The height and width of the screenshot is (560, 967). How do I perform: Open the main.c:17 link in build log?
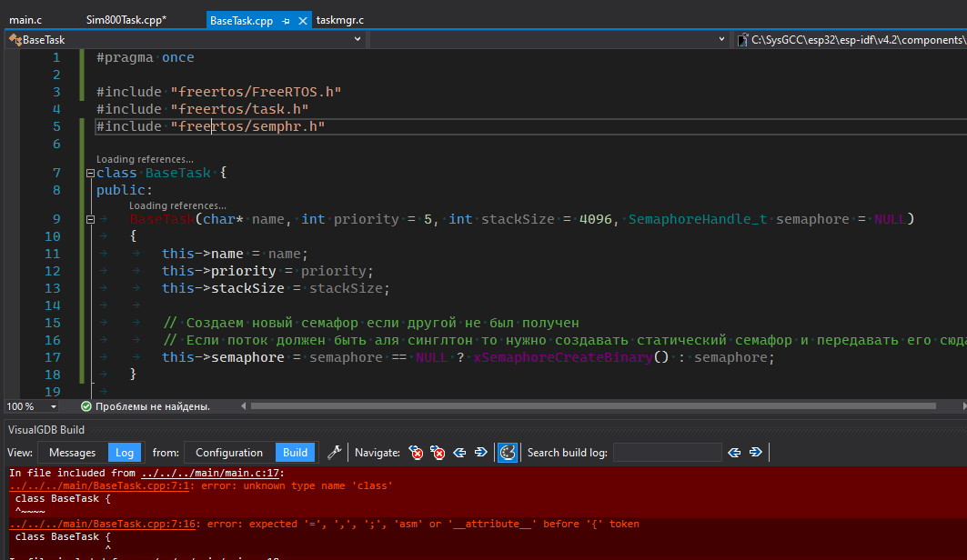click(x=213, y=474)
